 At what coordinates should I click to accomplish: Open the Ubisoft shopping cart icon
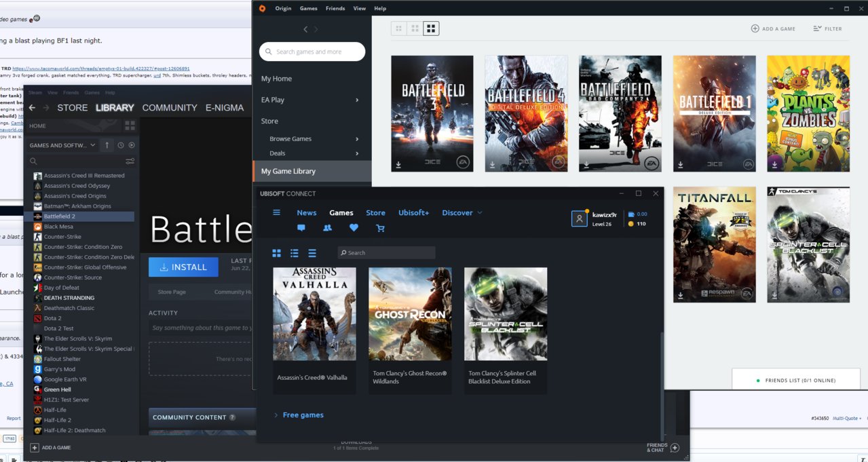click(x=380, y=228)
